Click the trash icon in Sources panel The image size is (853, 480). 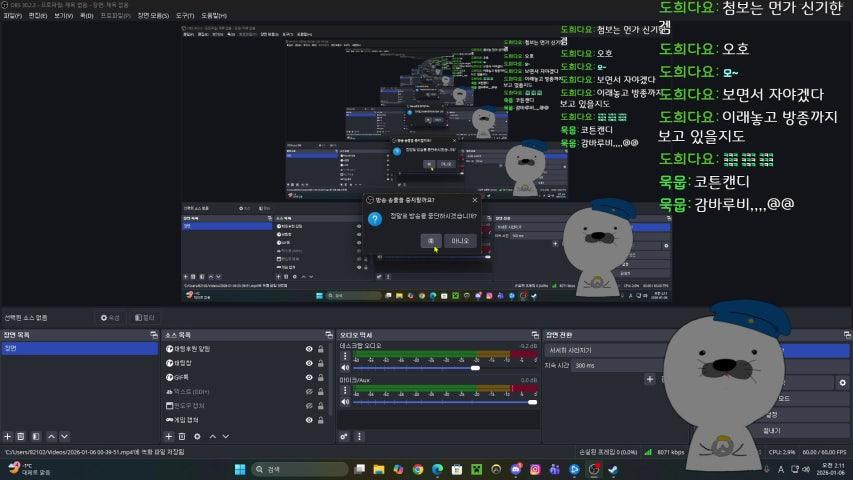[x=182, y=437]
